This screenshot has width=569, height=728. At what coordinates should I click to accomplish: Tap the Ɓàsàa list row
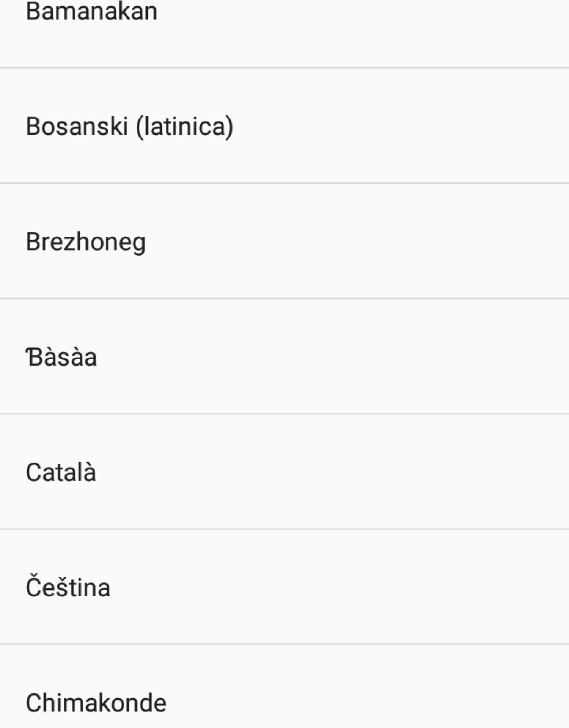coord(61,357)
